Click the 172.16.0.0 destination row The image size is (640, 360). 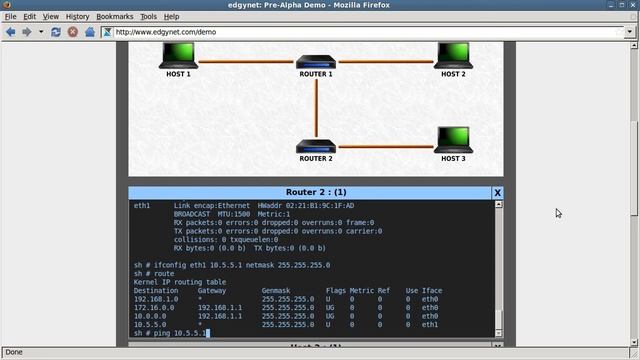pyautogui.click(x=286, y=308)
